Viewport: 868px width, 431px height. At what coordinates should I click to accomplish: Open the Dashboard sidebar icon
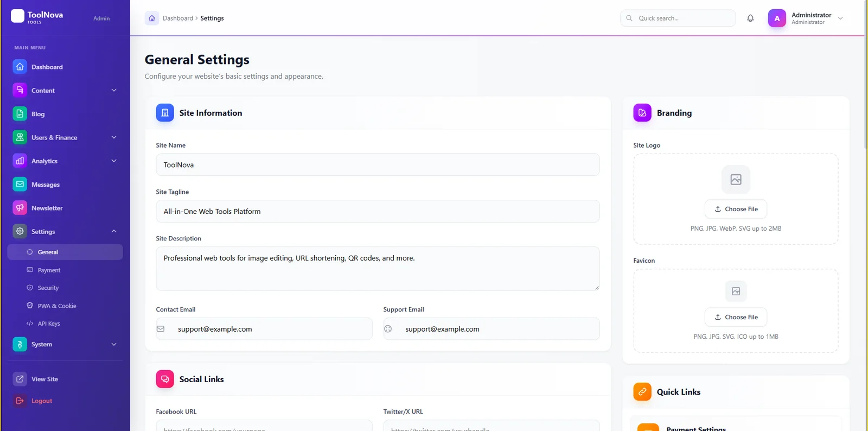[x=20, y=67]
